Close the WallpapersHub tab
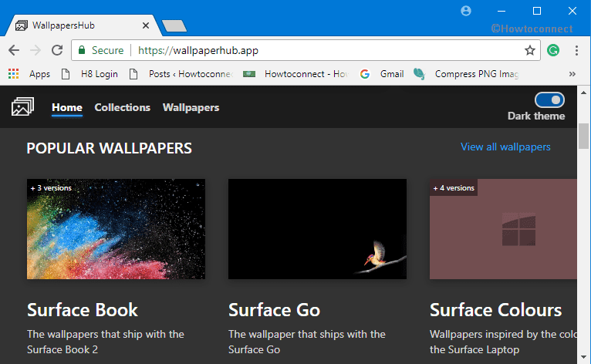 click(x=146, y=25)
